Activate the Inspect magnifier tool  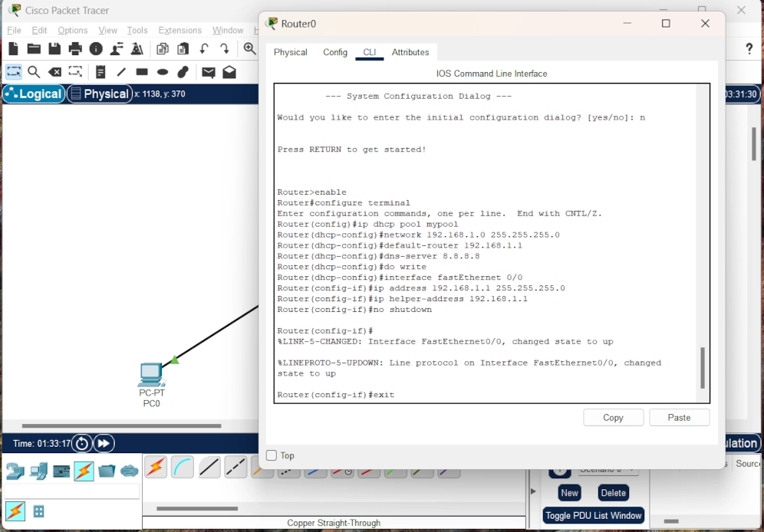pos(34,72)
